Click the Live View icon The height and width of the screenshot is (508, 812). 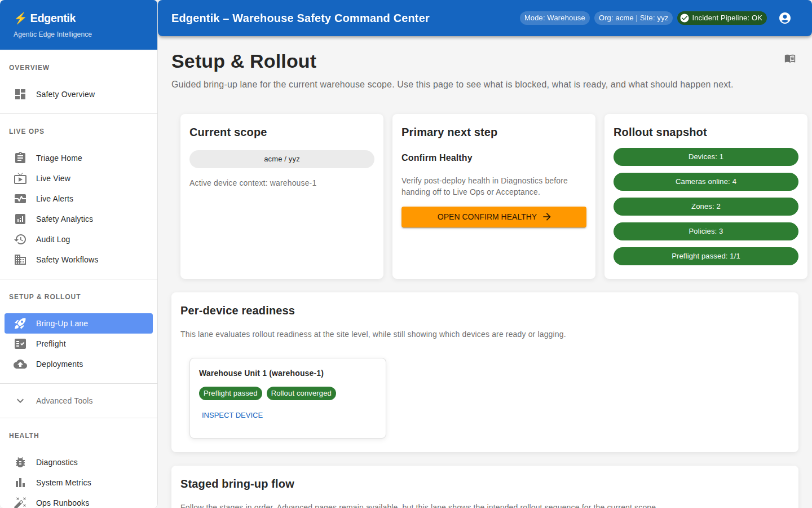(x=20, y=178)
